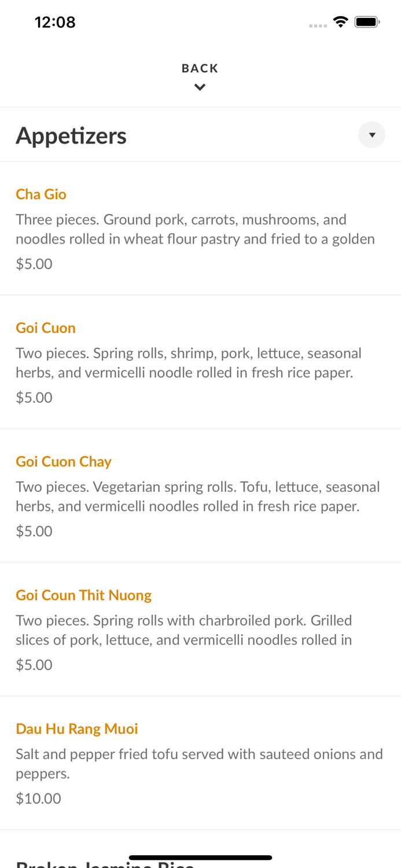Tap the Wi-Fi status icon
The width and height of the screenshot is (401, 868).
click(x=341, y=21)
